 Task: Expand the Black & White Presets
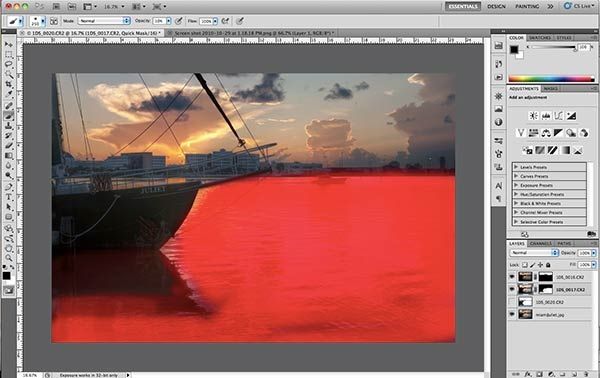516,204
